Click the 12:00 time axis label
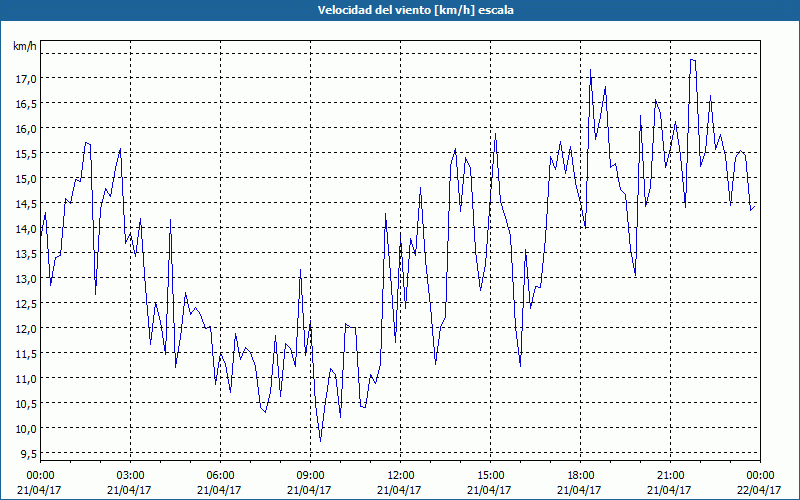Screen dimensions: 800x500 click(x=401, y=475)
